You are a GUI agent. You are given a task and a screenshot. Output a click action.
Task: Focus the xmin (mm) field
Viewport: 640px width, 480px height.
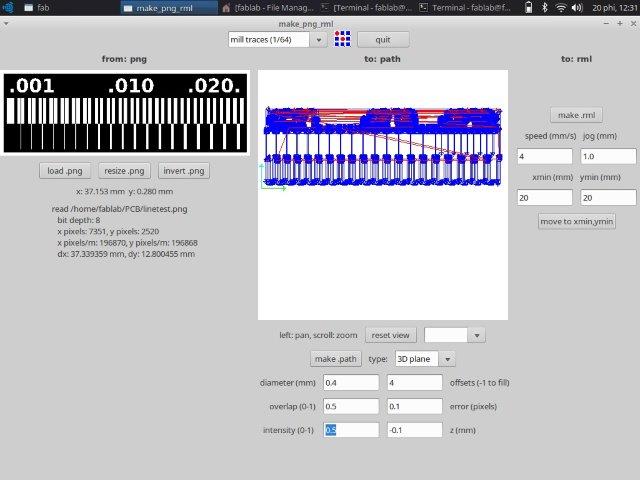tap(545, 198)
